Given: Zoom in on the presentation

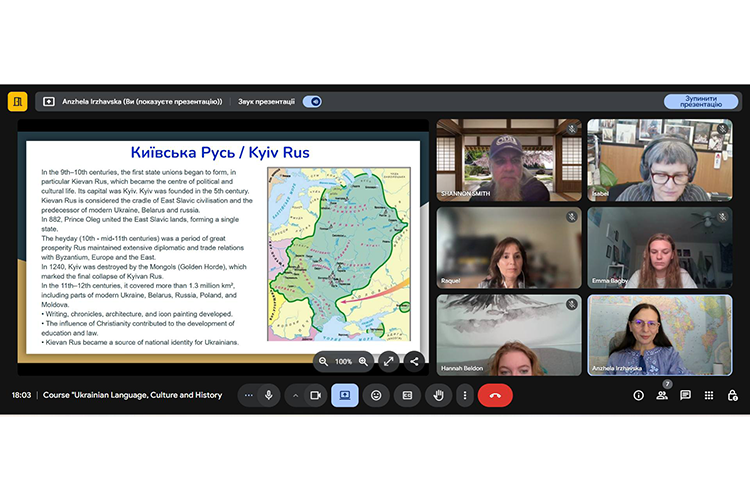Looking at the screenshot, I should click(x=363, y=361).
